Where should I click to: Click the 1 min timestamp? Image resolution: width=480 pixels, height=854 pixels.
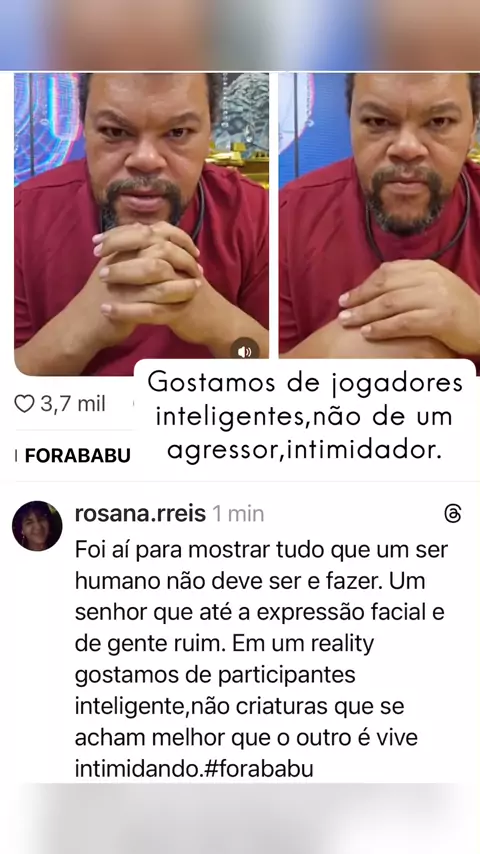tap(238, 514)
